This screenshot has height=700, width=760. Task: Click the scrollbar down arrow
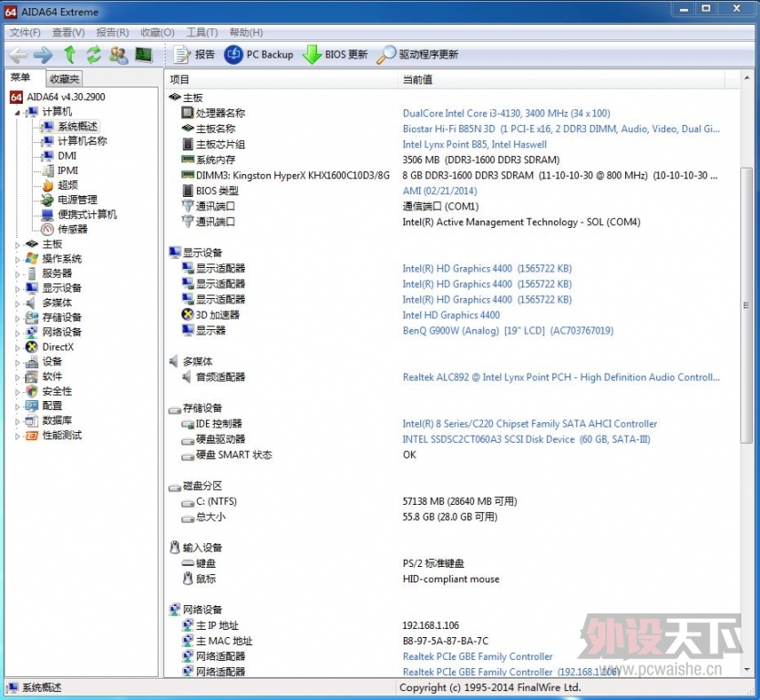746,670
